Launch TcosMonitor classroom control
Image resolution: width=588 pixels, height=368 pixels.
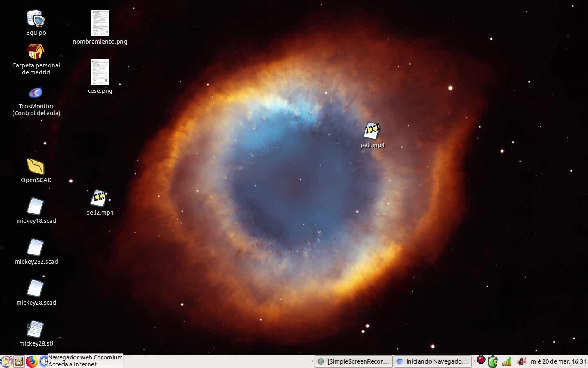36,93
